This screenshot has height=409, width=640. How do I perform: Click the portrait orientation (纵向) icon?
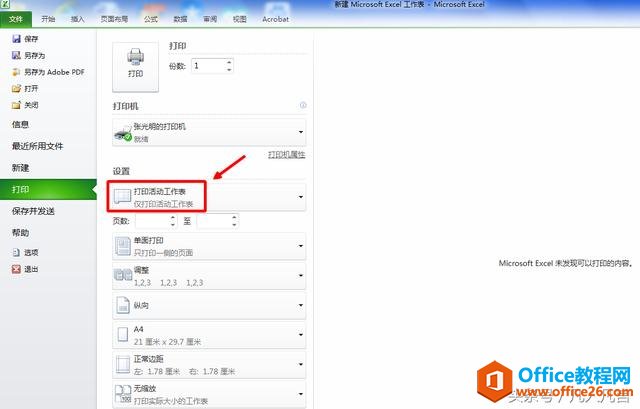123,305
